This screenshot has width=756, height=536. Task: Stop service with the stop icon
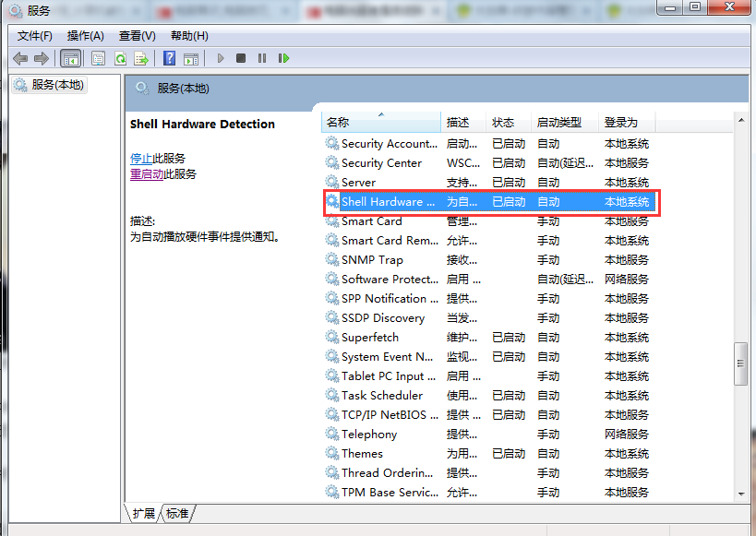pyautogui.click(x=241, y=58)
